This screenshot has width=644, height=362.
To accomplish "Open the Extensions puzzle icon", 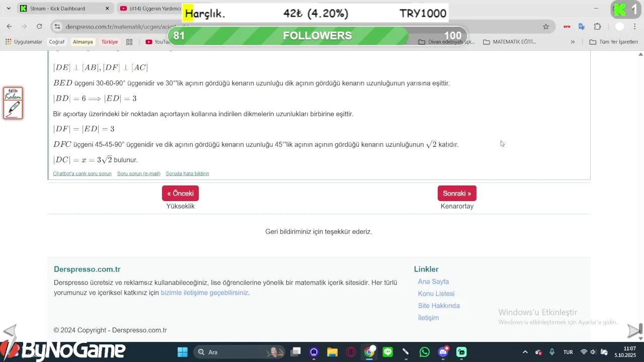I will pyautogui.click(x=598, y=27).
